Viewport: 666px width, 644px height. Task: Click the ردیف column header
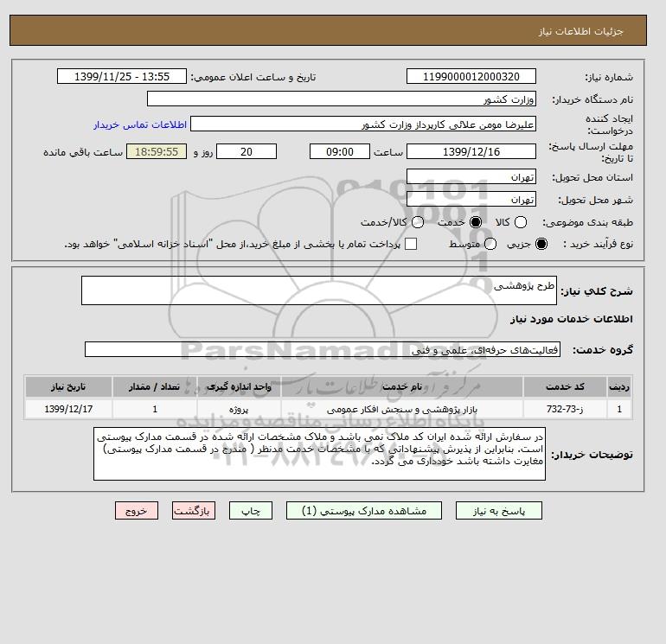[x=619, y=386]
